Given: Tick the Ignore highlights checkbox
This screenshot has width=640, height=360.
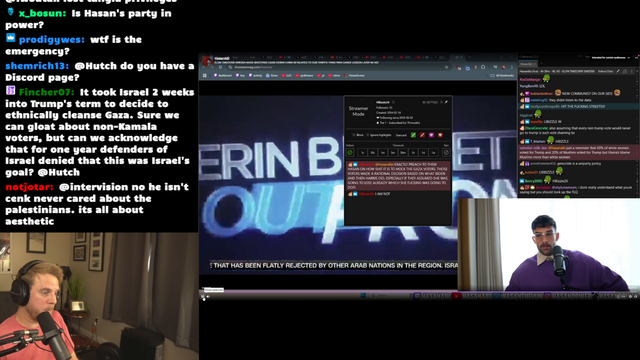Looking at the screenshot, I should click(368, 135).
